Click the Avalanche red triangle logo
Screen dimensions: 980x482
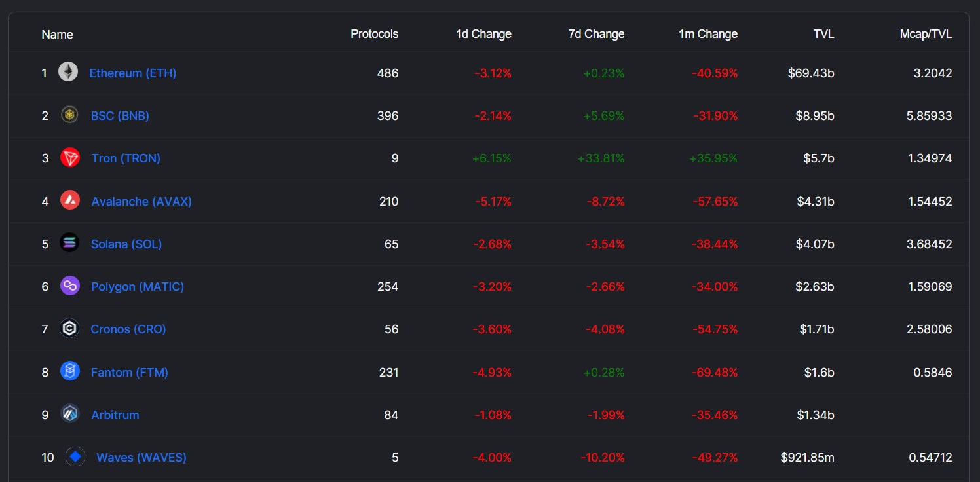tap(70, 200)
